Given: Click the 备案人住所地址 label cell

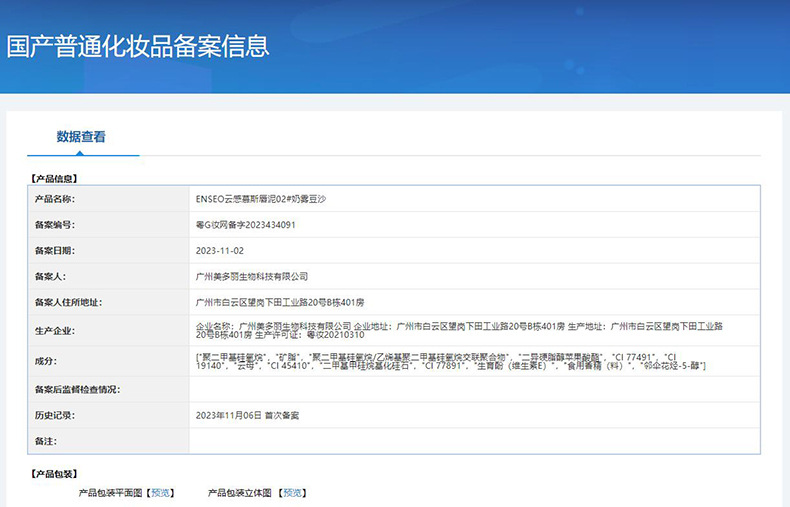Looking at the screenshot, I should (109, 302).
